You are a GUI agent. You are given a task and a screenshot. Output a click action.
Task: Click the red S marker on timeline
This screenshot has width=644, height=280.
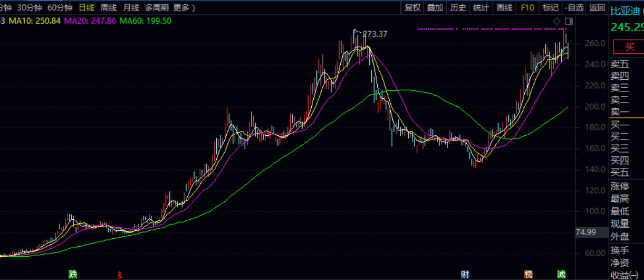point(120,275)
